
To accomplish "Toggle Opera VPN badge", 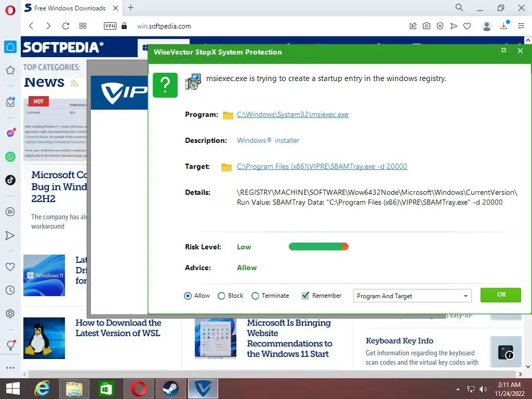I will click(x=110, y=26).
